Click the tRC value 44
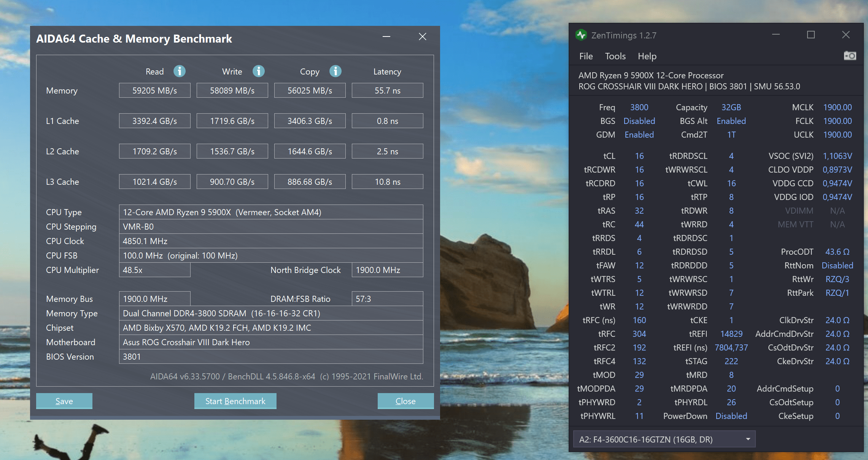This screenshot has height=460, width=868. point(639,224)
